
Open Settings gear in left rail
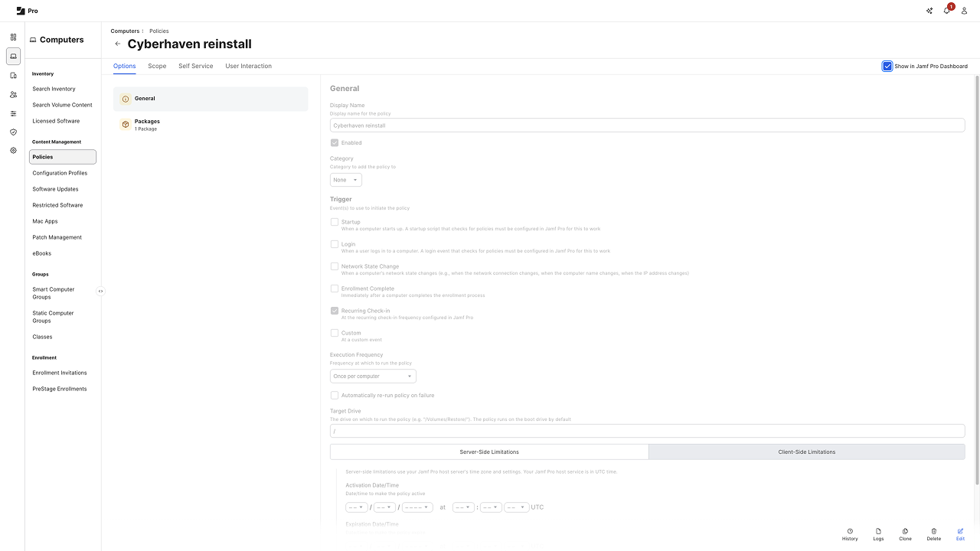point(13,151)
